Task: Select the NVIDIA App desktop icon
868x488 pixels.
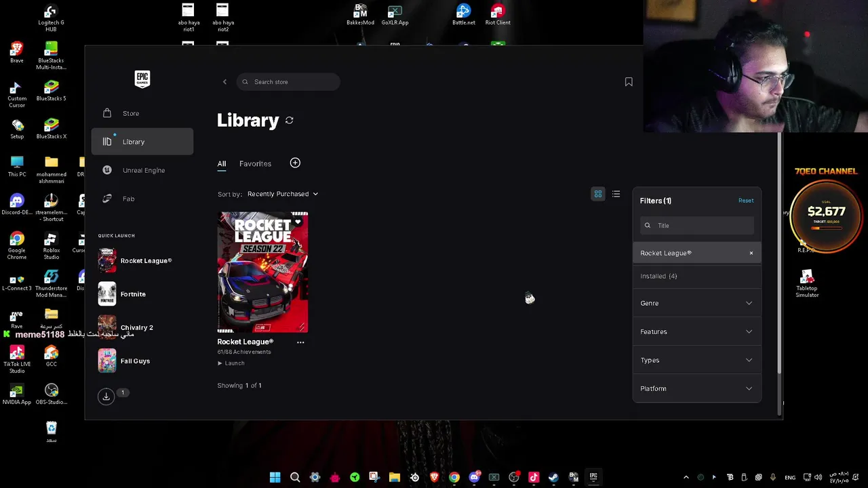Action: (17, 394)
